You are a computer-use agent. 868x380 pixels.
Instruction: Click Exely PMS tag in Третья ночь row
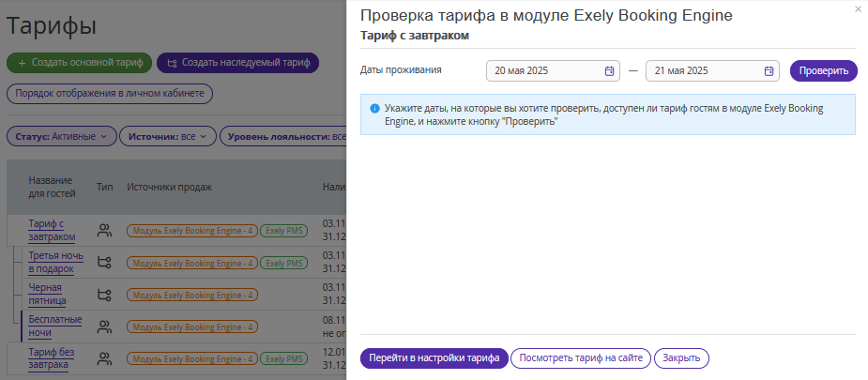(283, 263)
